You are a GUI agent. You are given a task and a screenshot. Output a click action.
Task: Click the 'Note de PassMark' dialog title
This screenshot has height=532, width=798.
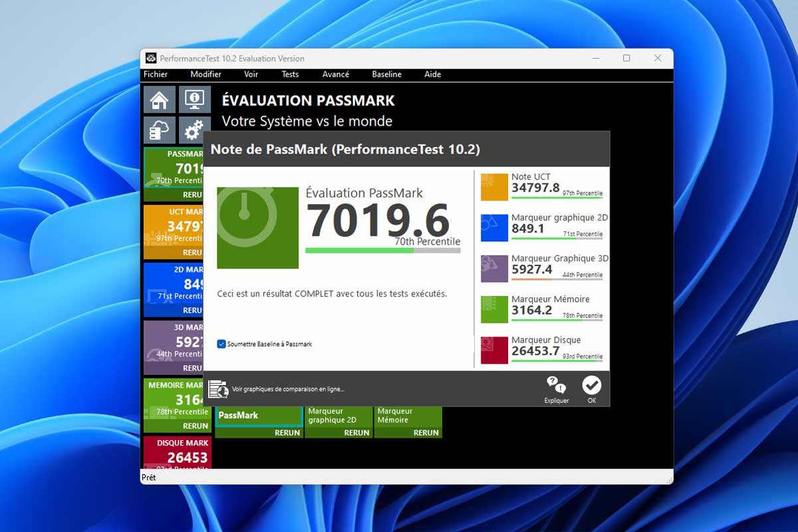(x=345, y=149)
